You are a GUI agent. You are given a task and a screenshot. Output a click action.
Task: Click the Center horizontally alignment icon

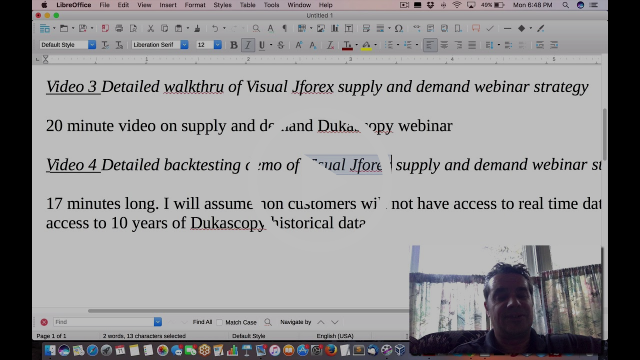click(444, 45)
